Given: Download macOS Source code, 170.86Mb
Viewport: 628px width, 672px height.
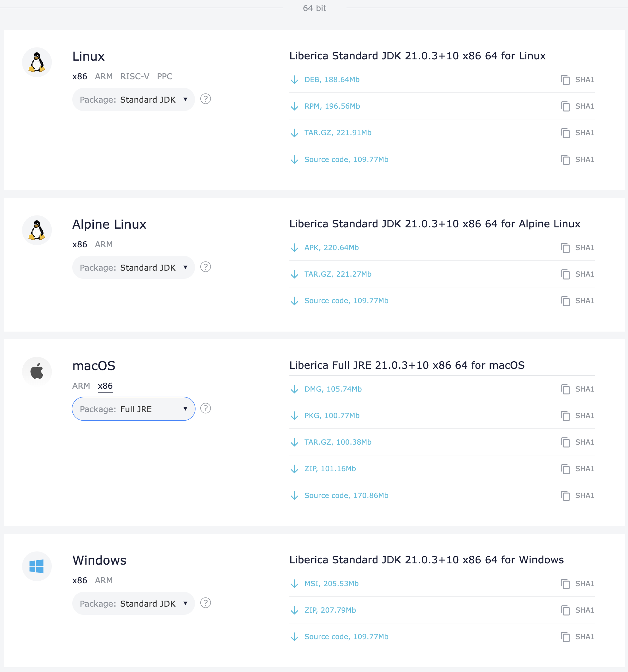Looking at the screenshot, I should point(340,495).
